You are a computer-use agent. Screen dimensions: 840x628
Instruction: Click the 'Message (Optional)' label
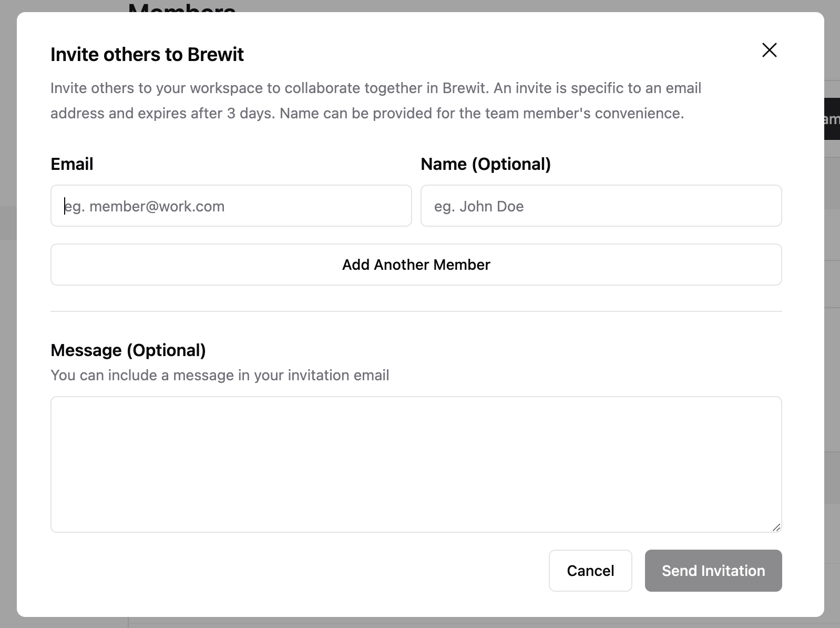[128, 350]
